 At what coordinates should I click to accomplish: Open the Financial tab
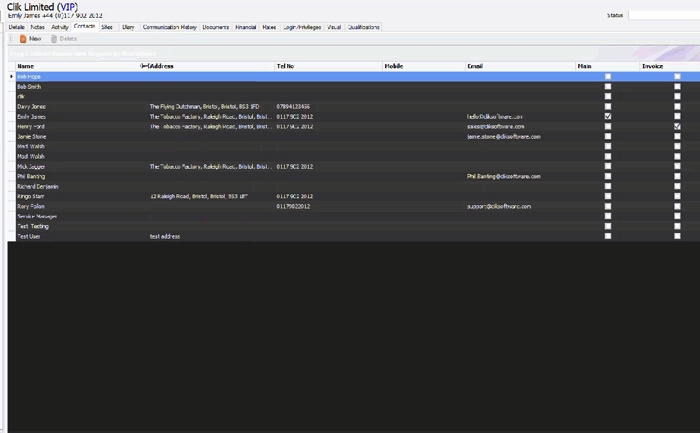click(x=246, y=27)
